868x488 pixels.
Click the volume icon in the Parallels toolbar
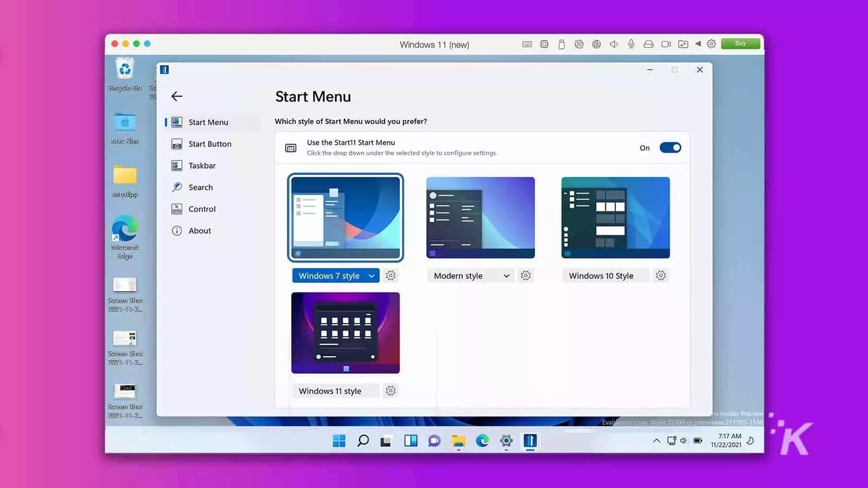coord(614,44)
